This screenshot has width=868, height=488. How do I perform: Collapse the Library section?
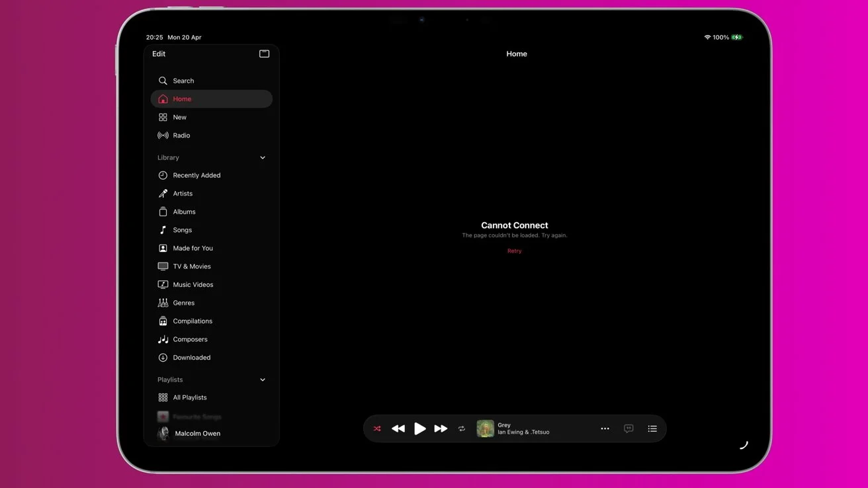pyautogui.click(x=262, y=157)
